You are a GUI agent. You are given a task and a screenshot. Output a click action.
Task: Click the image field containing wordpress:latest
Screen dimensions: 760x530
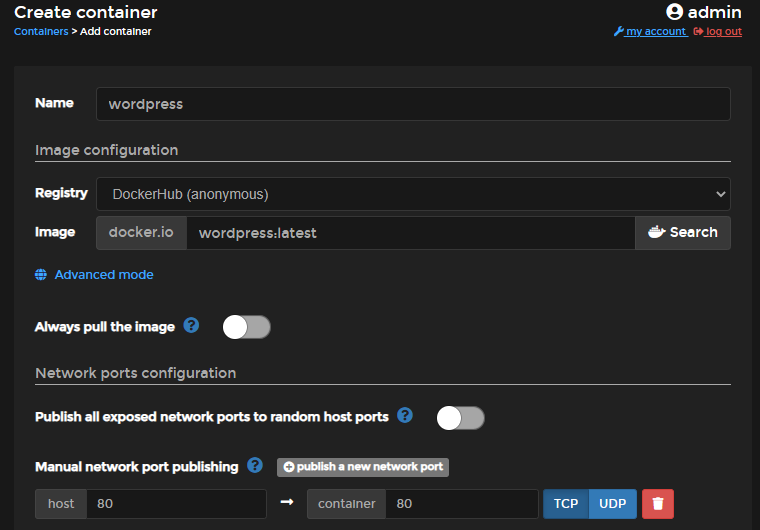(x=411, y=233)
